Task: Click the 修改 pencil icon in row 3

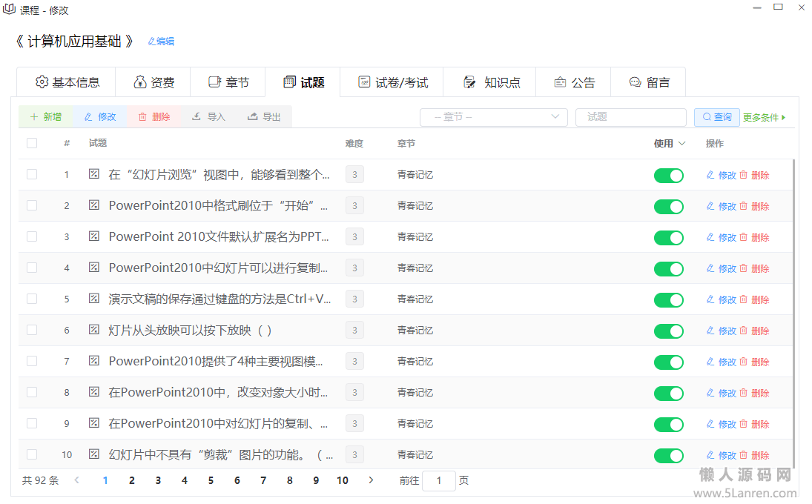Action: point(710,237)
